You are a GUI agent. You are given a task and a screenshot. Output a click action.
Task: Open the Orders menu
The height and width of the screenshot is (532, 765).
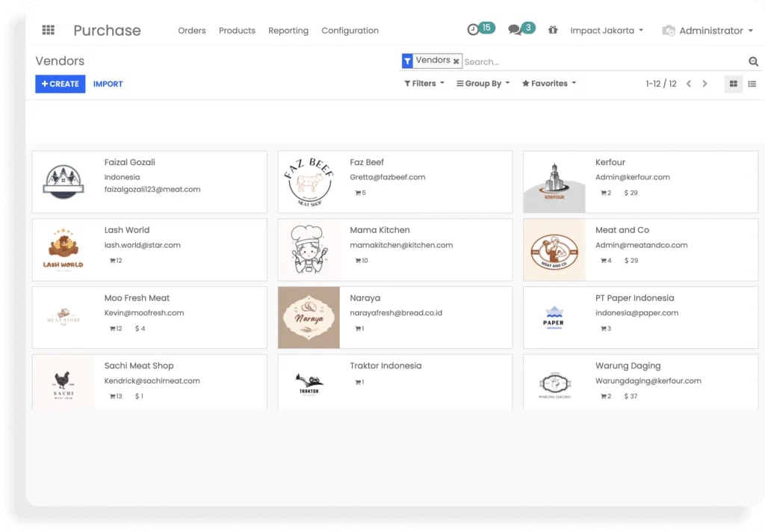tap(192, 31)
